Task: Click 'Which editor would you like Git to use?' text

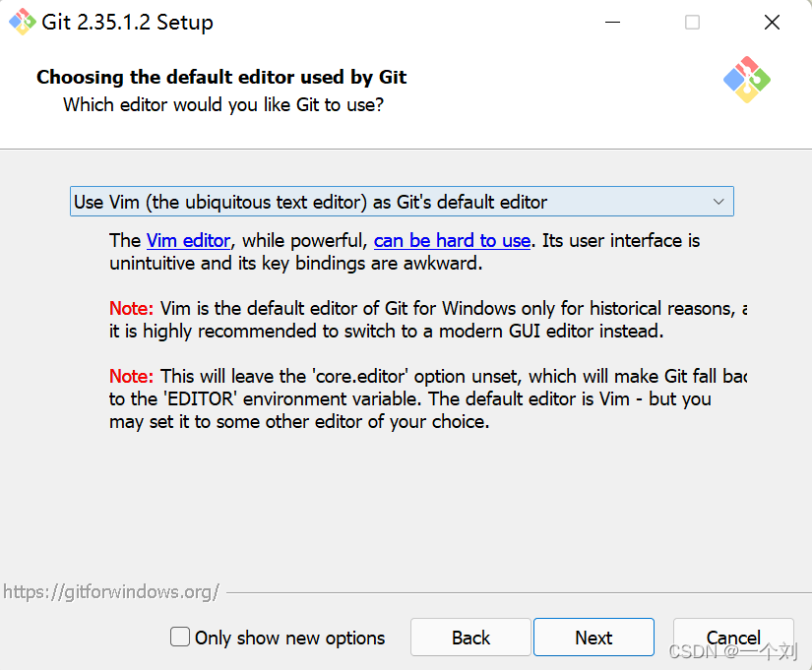Action: [223, 105]
